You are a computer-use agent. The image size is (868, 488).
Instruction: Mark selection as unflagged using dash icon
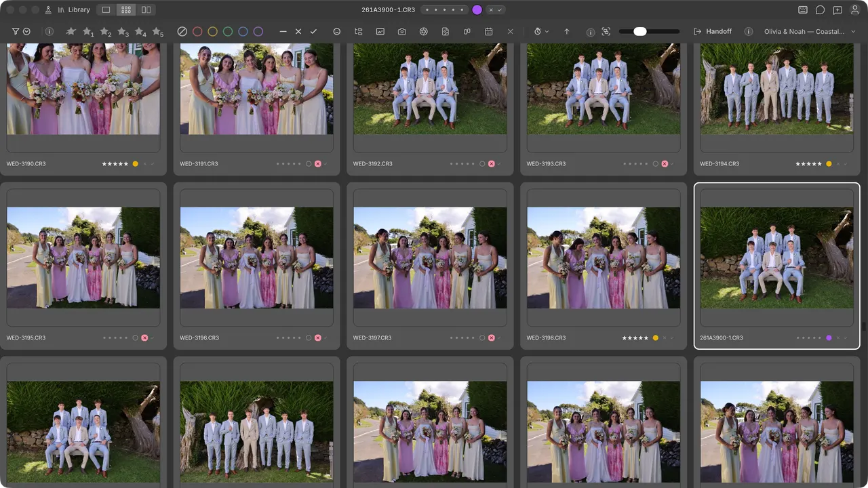[283, 32]
